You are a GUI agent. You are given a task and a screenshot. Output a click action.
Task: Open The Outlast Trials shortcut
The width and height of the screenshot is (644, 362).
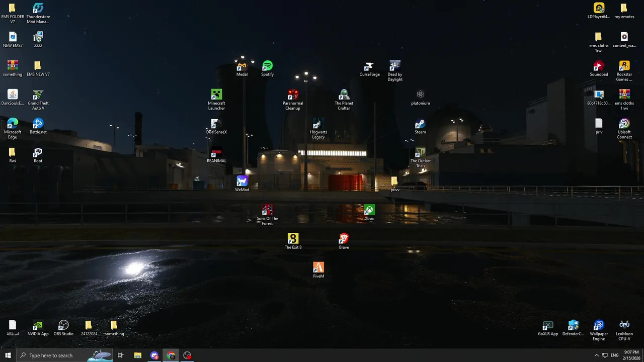(421, 158)
